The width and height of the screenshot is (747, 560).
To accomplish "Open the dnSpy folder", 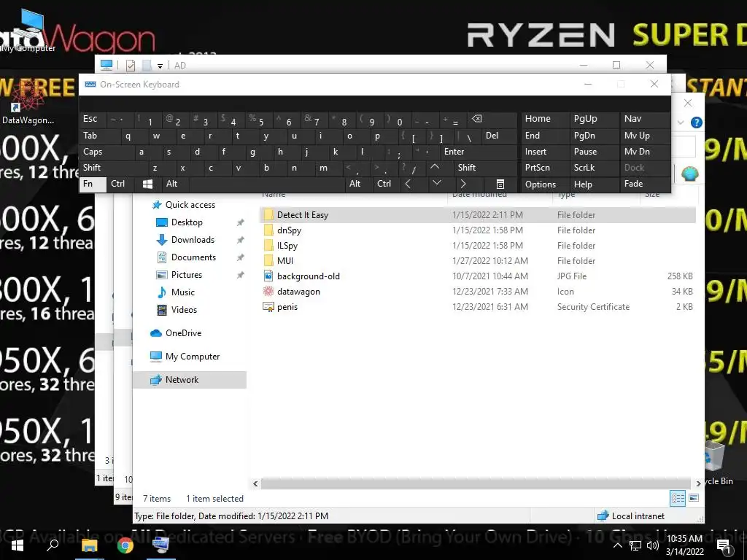I will click(289, 230).
